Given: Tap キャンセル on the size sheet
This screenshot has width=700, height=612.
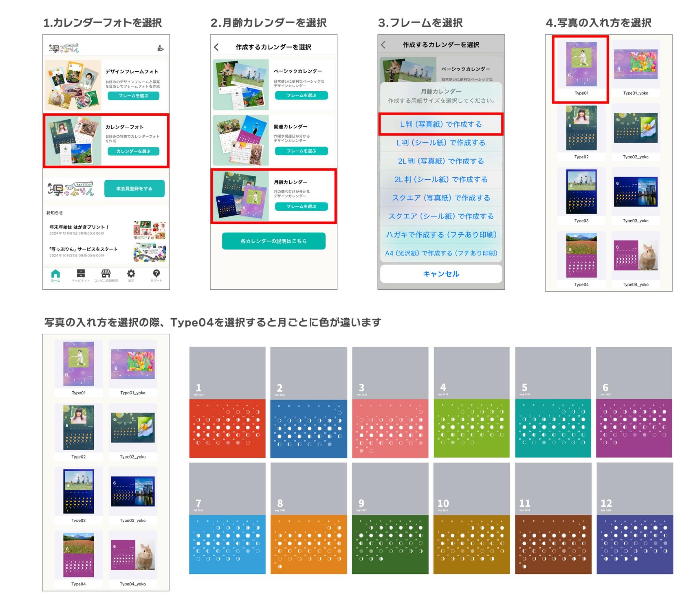Looking at the screenshot, I should (x=441, y=274).
